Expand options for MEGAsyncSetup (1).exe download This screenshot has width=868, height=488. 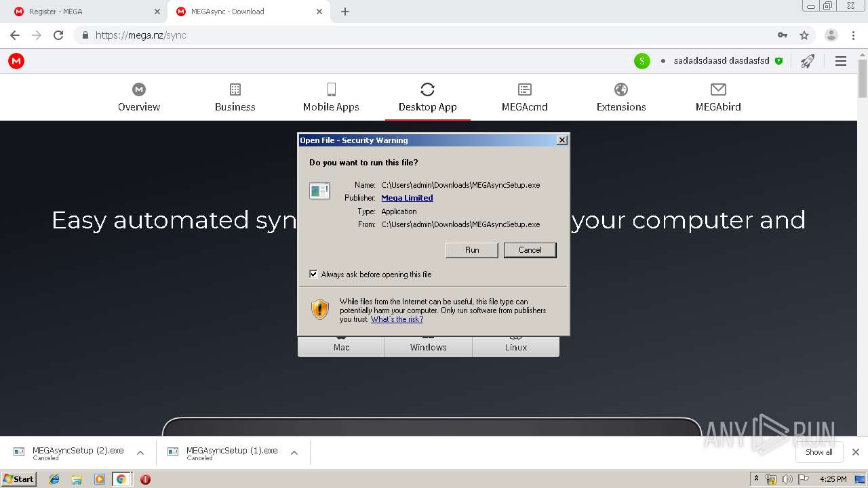[294, 453]
